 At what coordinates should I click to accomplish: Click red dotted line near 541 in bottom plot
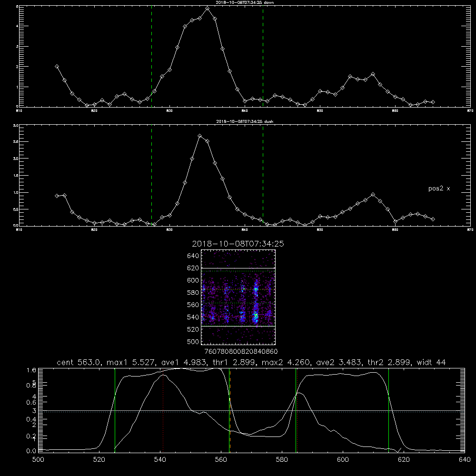coord(163,410)
